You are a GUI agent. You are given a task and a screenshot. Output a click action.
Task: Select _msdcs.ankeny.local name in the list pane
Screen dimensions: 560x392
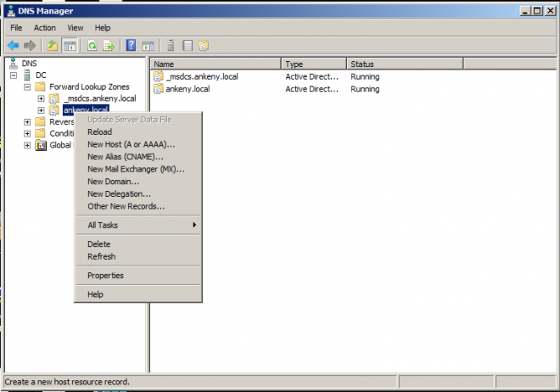(202, 76)
